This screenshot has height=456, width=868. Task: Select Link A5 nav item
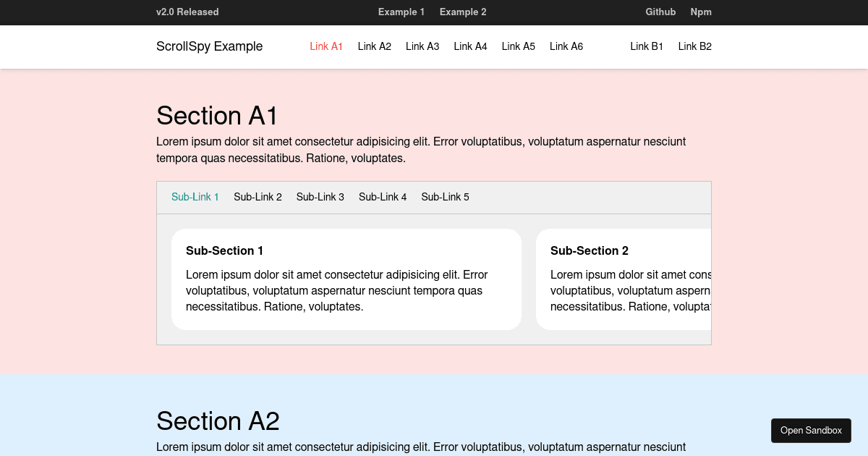pos(519,46)
